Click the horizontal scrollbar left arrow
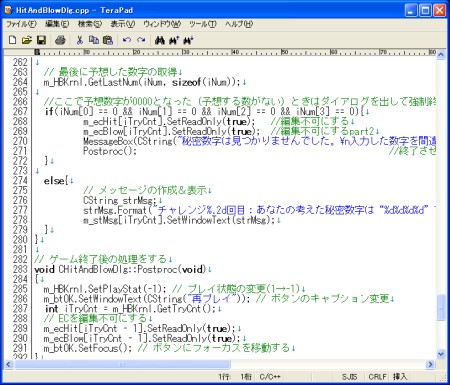 coord(9,364)
